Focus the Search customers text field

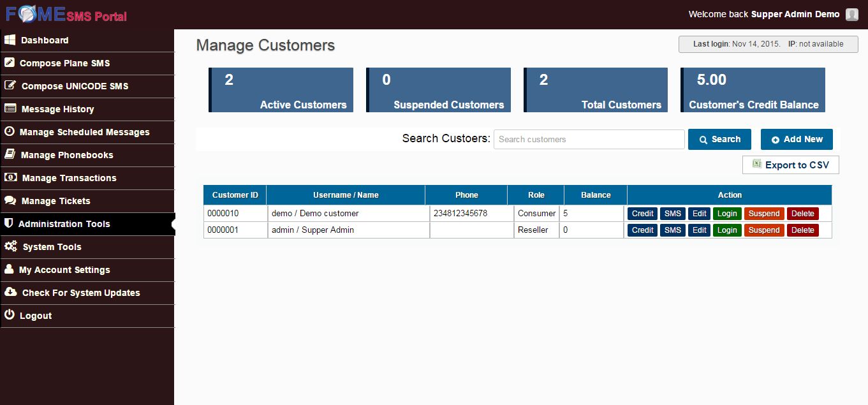(x=589, y=139)
